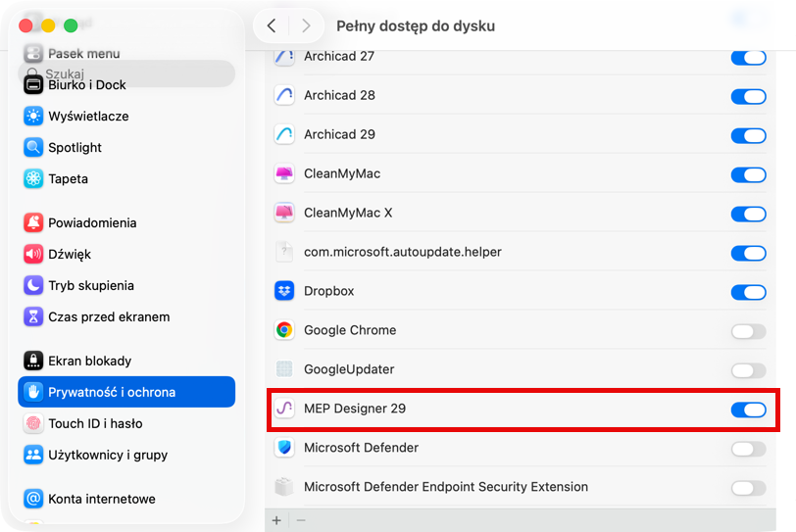Select the CleanMyMac X label
Screen dimensions: 796x532
[348, 213]
